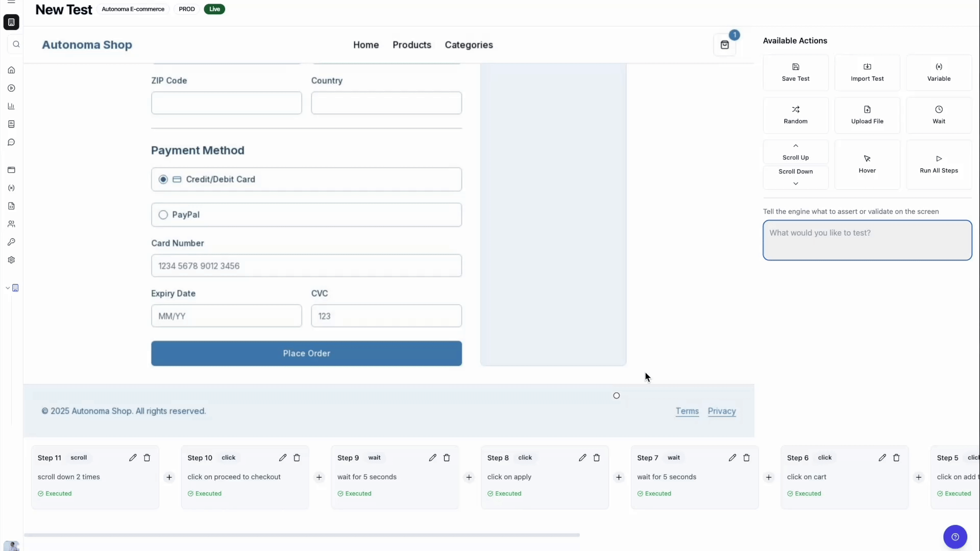Click Scroll Down chevron button
The image size is (980, 551).
pyautogui.click(x=795, y=183)
